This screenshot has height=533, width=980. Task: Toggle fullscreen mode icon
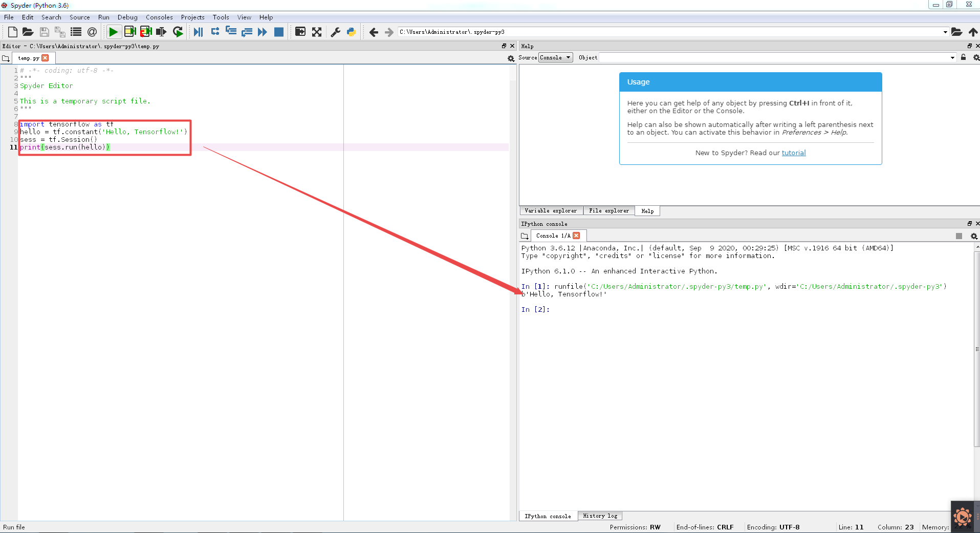(317, 32)
